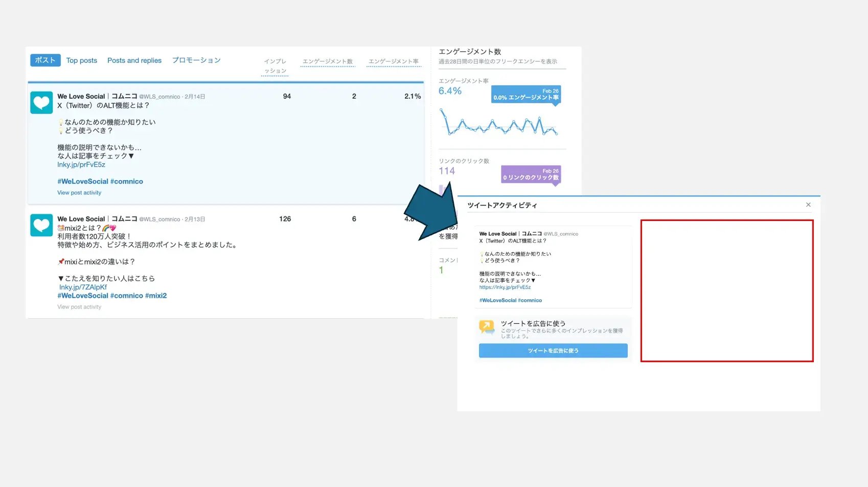Click the エンゲージメント数 panel heading
Image resolution: width=868 pixels, height=487 pixels.
coord(470,52)
